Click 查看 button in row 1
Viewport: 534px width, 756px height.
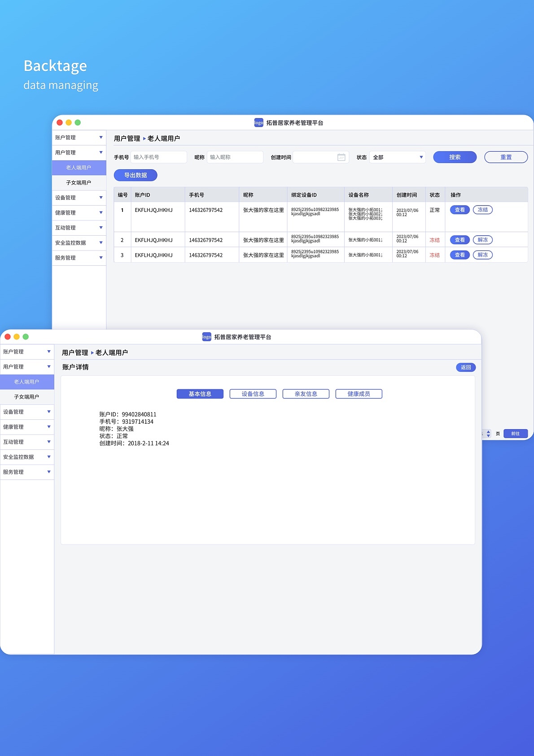click(x=460, y=210)
